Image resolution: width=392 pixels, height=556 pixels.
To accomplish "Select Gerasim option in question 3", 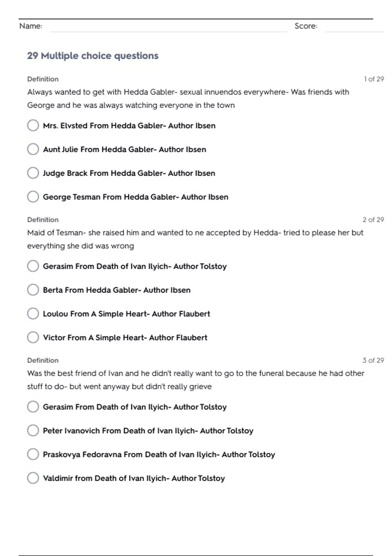I will click(33, 407).
